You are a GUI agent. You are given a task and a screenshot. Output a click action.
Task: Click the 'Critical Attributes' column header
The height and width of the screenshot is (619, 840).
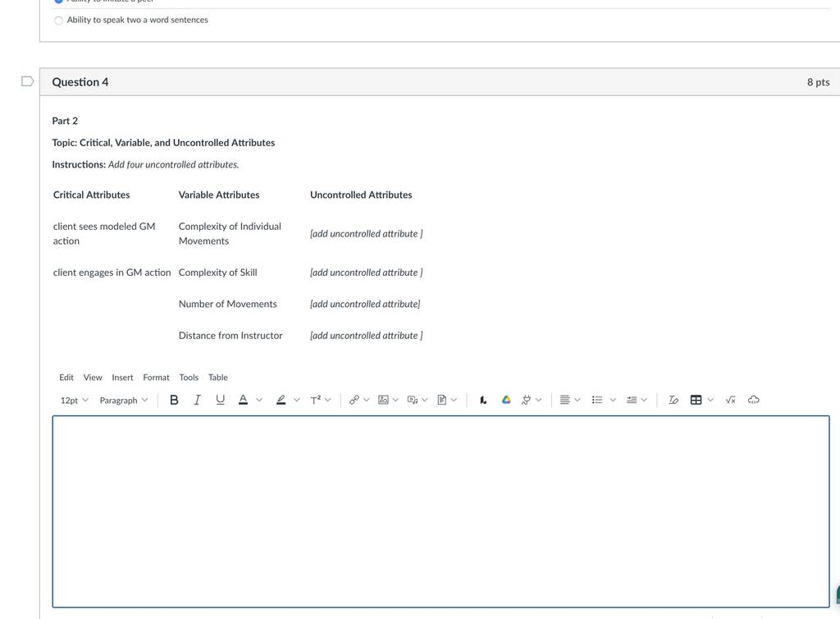coord(92,195)
